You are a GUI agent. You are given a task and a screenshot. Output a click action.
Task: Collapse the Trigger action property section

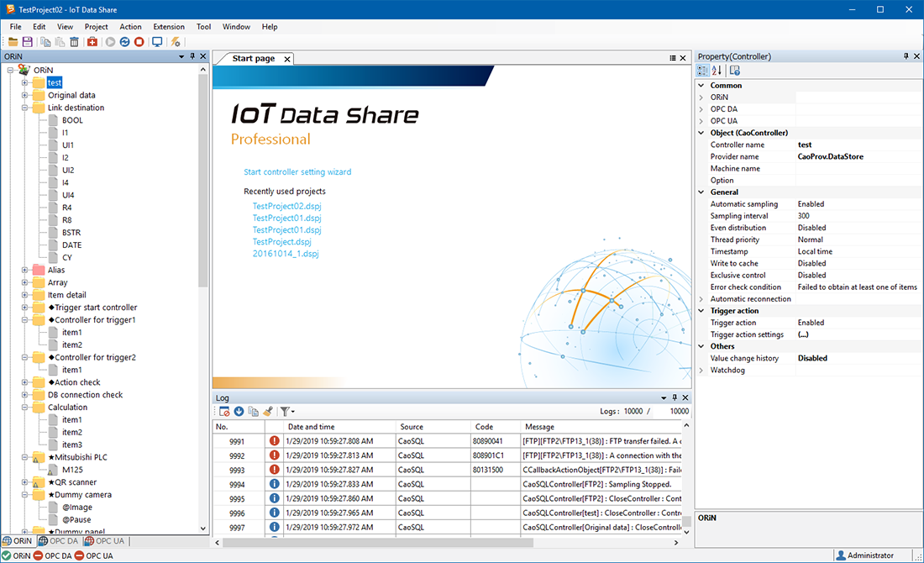(x=701, y=310)
